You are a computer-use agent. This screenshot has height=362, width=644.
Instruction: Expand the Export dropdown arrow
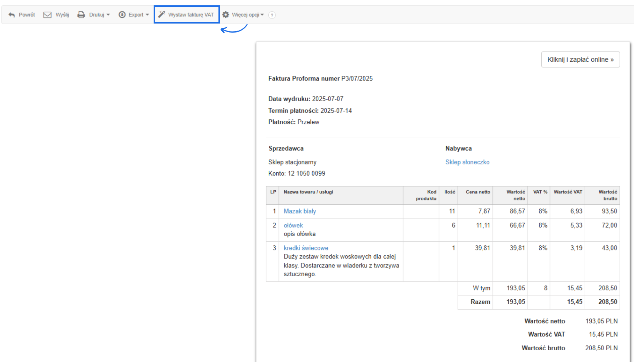point(147,15)
